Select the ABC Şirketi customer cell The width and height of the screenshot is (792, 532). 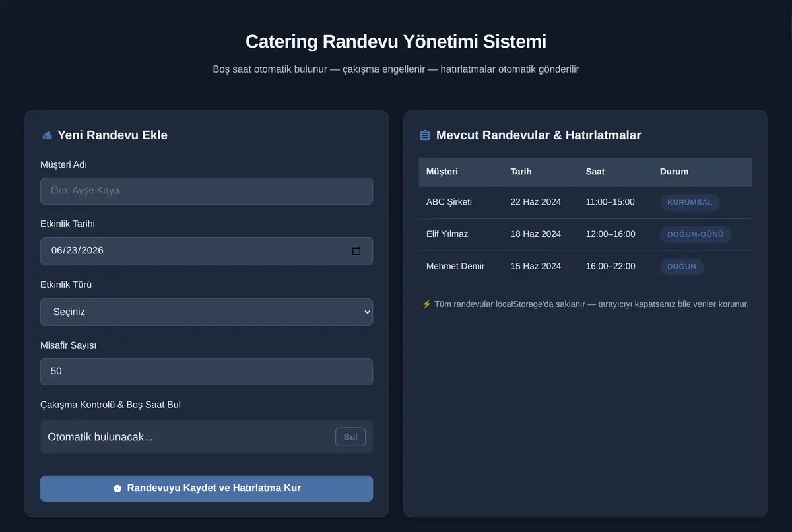(x=449, y=202)
